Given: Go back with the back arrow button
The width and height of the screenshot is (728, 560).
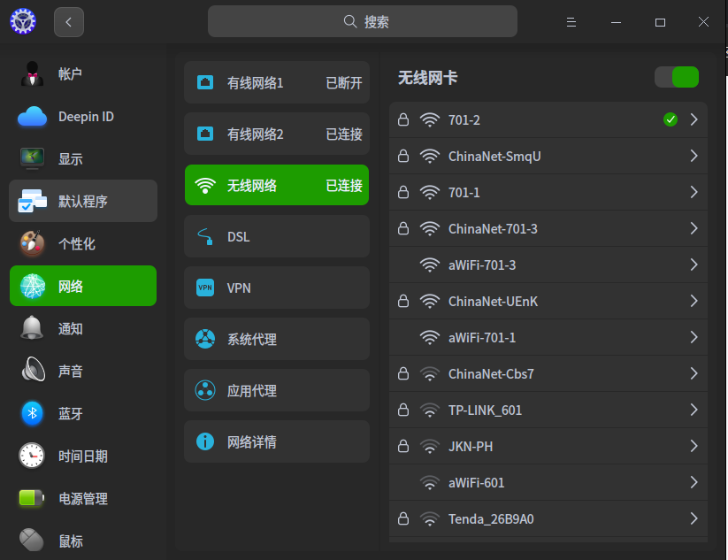Looking at the screenshot, I should (x=69, y=22).
